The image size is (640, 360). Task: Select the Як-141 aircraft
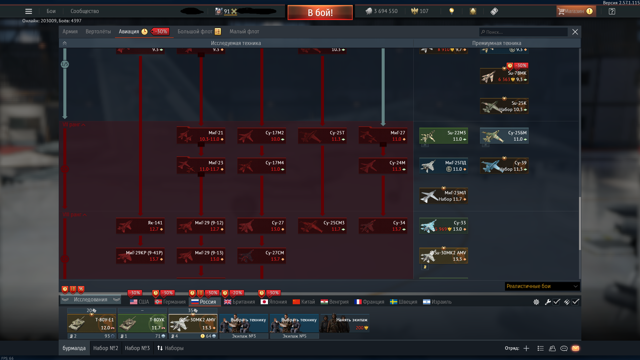(x=140, y=226)
